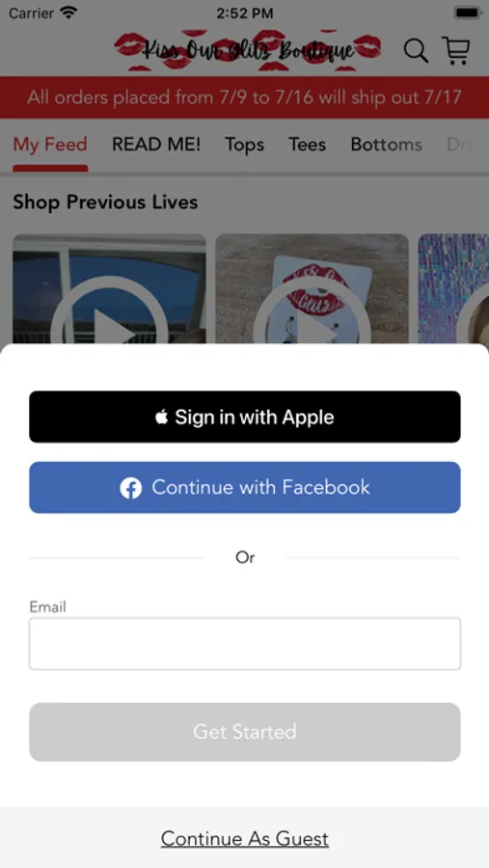Click the Apple logo on sign-in button

(162, 417)
